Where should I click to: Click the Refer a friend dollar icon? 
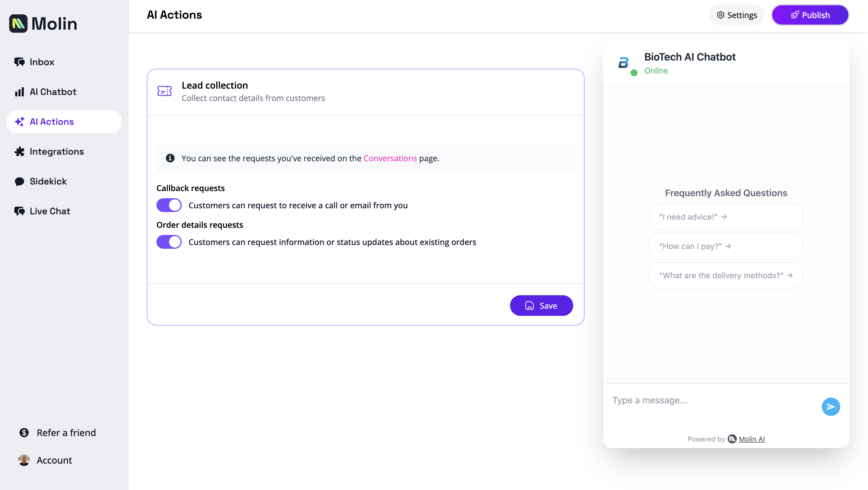(x=24, y=432)
